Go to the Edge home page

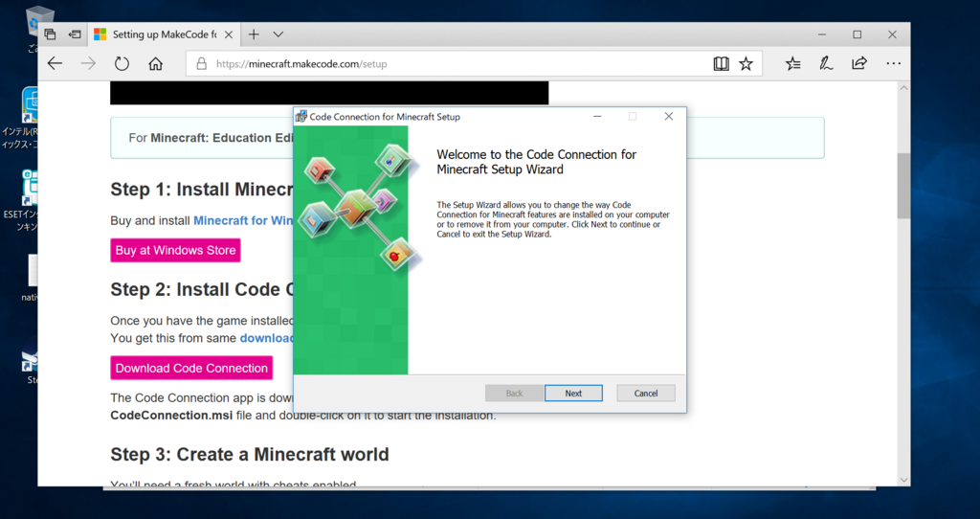[155, 63]
